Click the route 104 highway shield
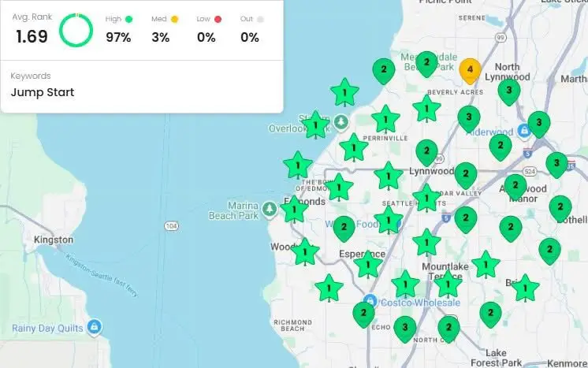Viewport: 588px width, 368px height. point(171,226)
